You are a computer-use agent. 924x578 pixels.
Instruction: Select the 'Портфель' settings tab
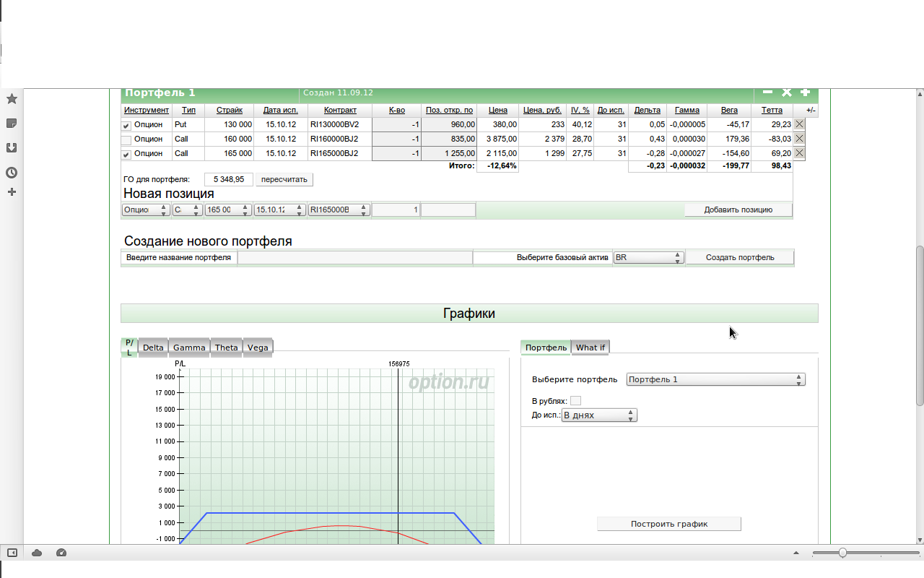point(546,348)
